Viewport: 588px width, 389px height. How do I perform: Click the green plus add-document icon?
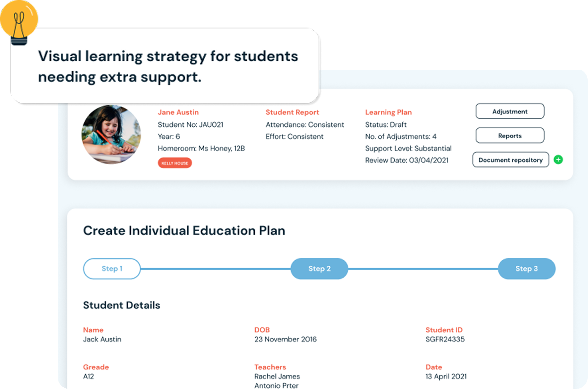[x=558, y=160]
